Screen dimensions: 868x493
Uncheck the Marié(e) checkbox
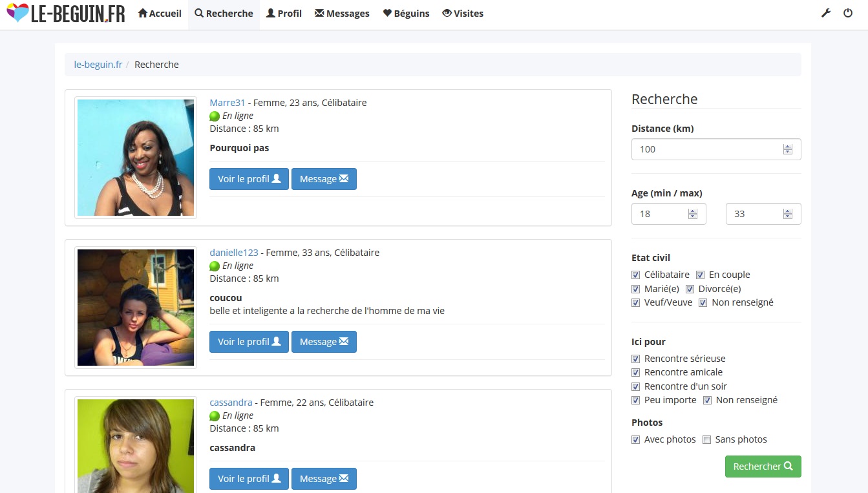point(636,289)
